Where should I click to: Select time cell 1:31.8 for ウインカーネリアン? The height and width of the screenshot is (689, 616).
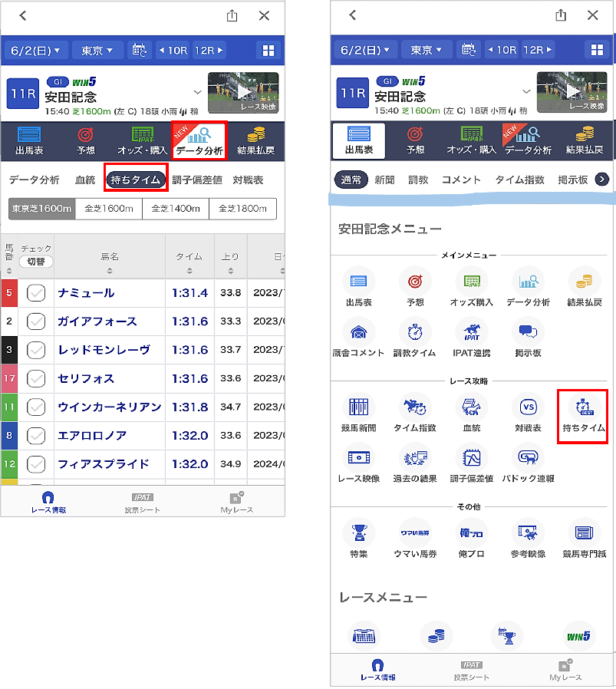pyautogui.click(x=189, y=407)
